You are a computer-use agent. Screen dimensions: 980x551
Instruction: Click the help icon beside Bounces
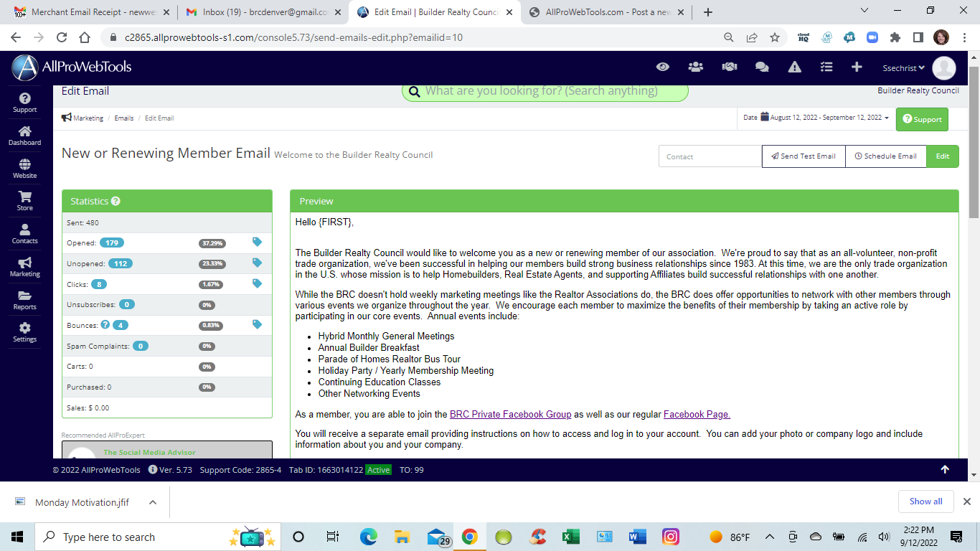(x=105, y=324)
